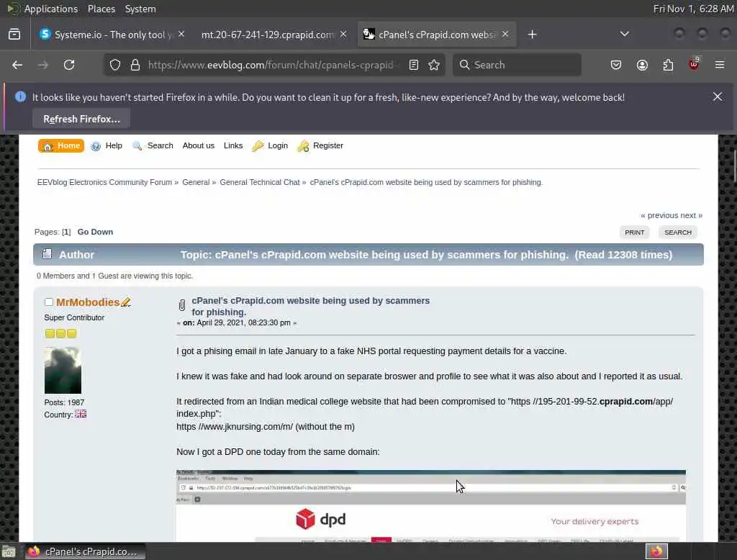
Task: Click the paperclip attachment icon
Action: 182,306
